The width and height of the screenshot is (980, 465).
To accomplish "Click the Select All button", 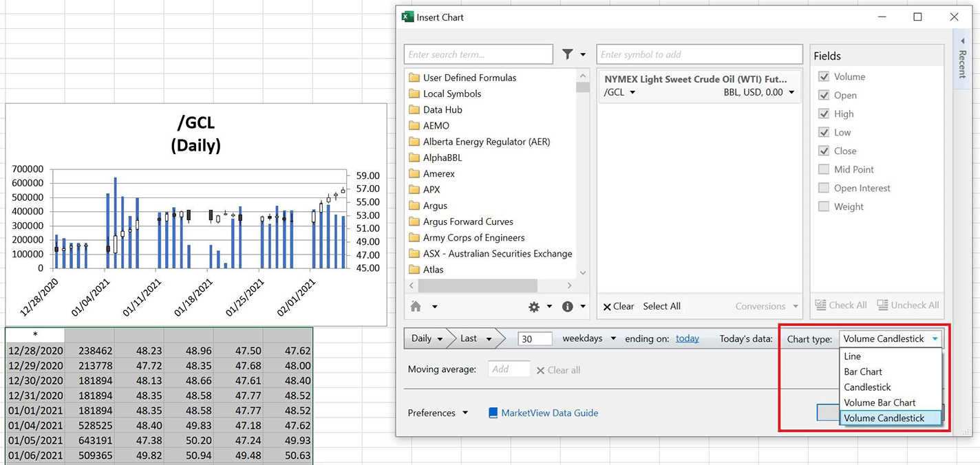I will point(661,307).
